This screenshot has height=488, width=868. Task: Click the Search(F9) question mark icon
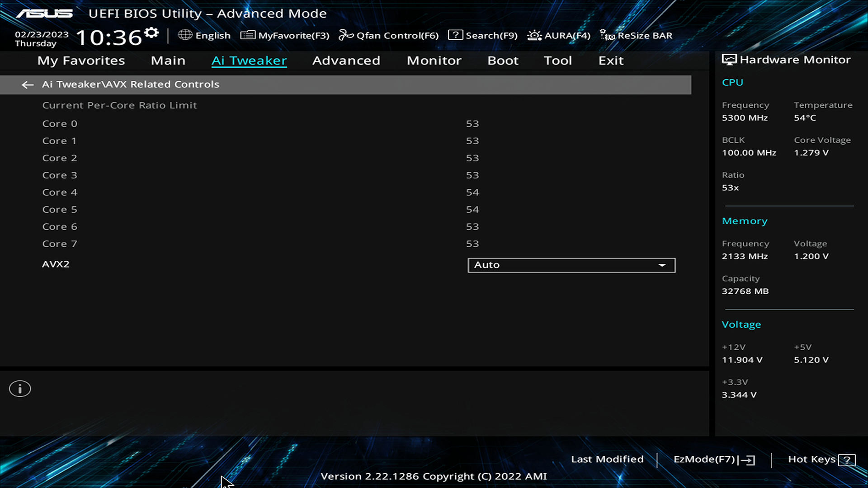(455, 35)
